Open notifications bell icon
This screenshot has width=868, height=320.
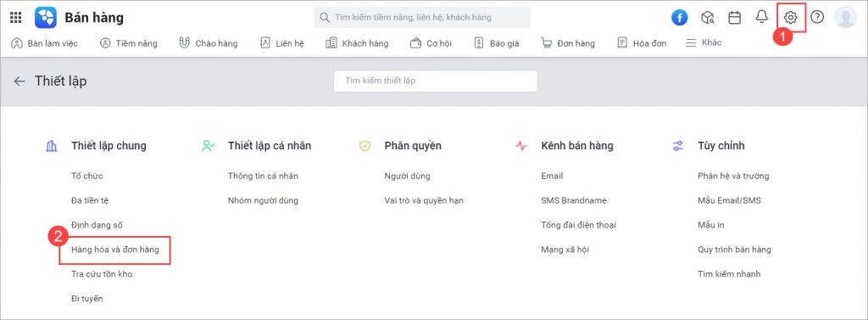tap(762, 17)
